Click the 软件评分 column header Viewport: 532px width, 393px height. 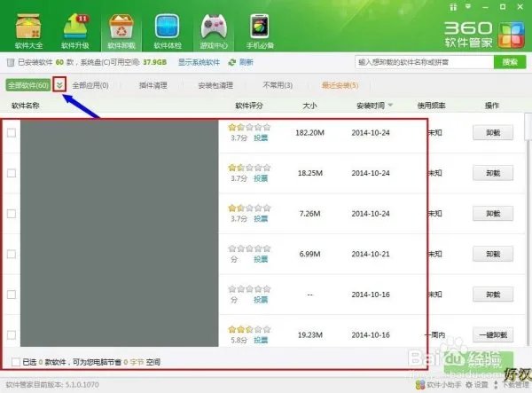[249, 106]
